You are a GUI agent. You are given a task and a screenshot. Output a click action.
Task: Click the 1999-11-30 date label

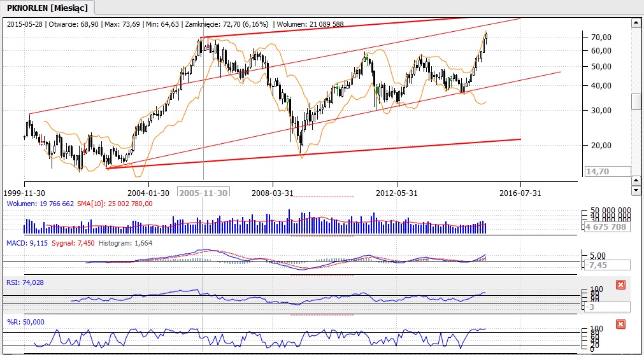[x=24, y=193]
